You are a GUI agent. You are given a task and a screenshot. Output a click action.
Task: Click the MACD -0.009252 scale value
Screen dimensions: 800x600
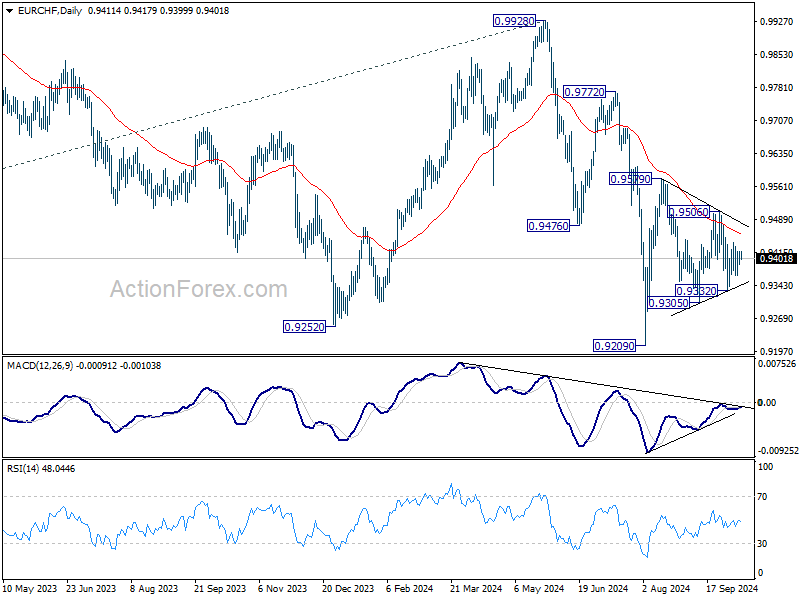point(778,451)
